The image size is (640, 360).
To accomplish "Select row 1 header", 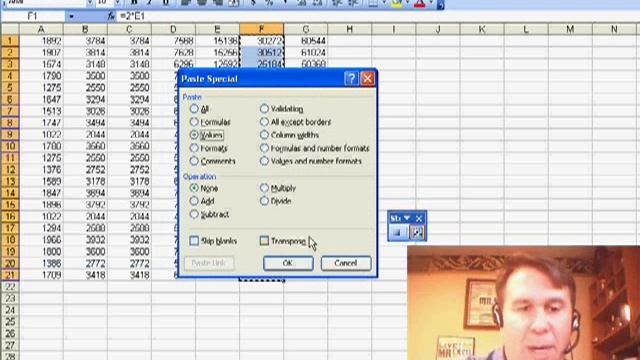I will 10,41.
